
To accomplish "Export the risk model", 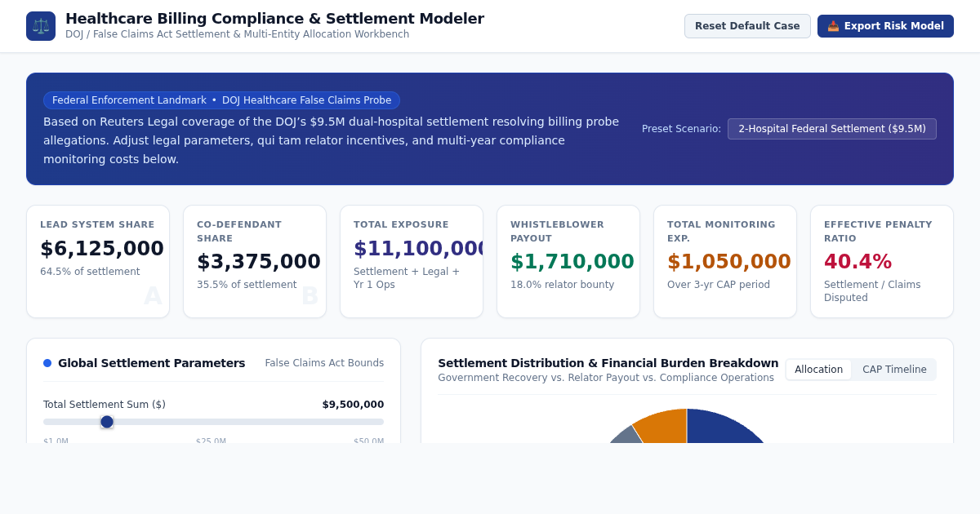I will (885, 26).
